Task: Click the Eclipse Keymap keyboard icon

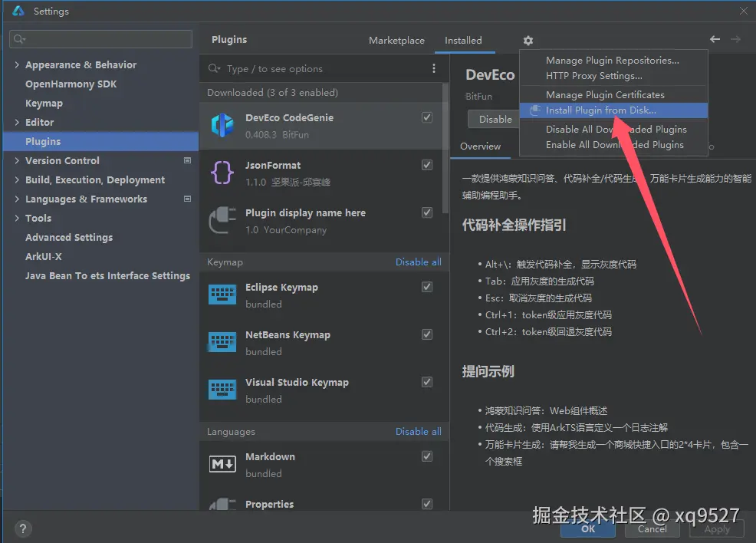Action: (222, 295)
